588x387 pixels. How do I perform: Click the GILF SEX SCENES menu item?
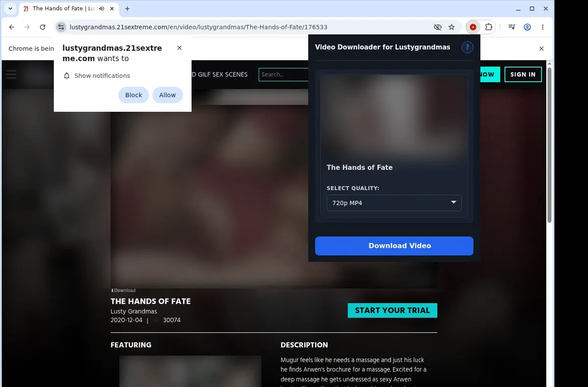pyautogui.click(x=219, y=74)
